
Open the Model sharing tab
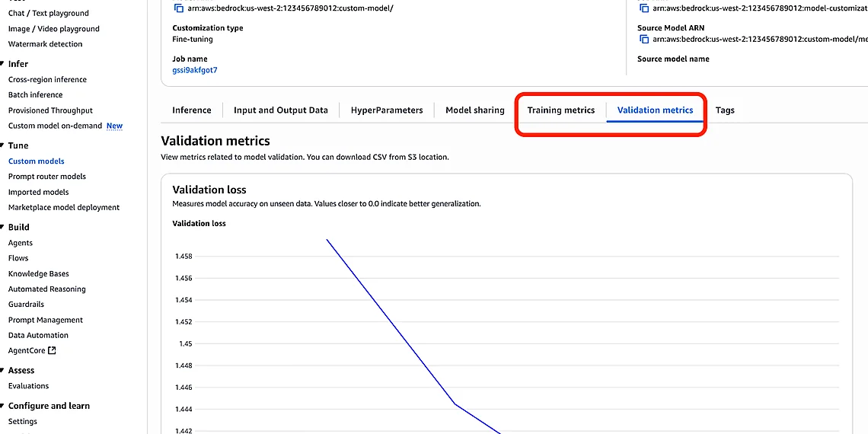pos(474,110)
